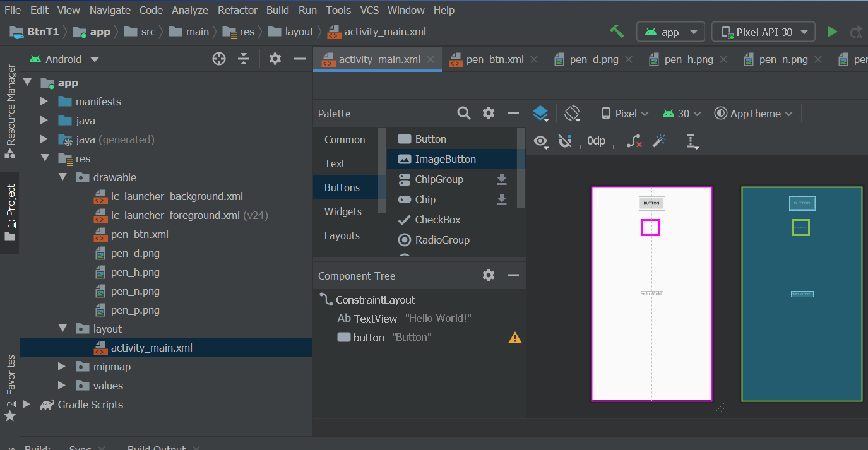This screenshot has width=868, height=450.
Task: Open the Pixel device preview dropdown
Action: pos(625,114)
